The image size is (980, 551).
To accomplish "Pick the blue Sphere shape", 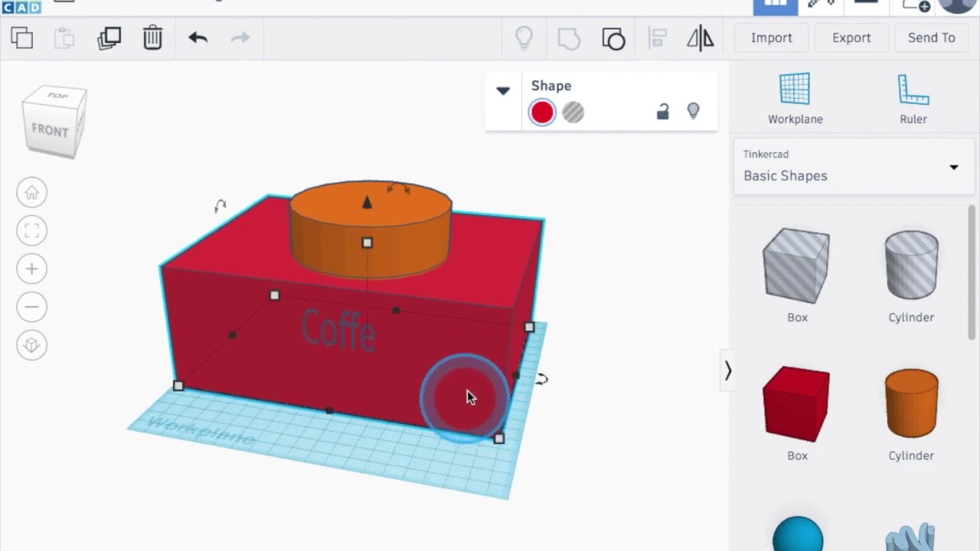I will click(797, 534).
